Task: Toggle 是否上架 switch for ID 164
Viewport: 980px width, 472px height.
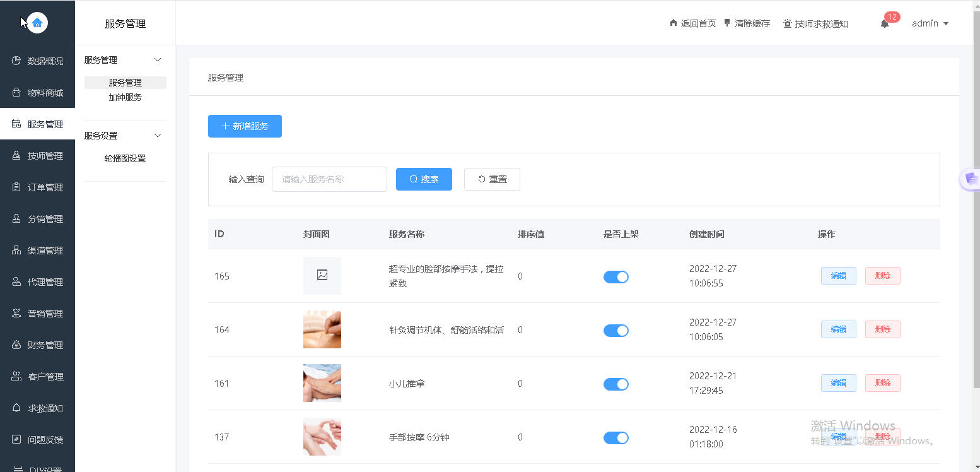Action: coord(616,331)
